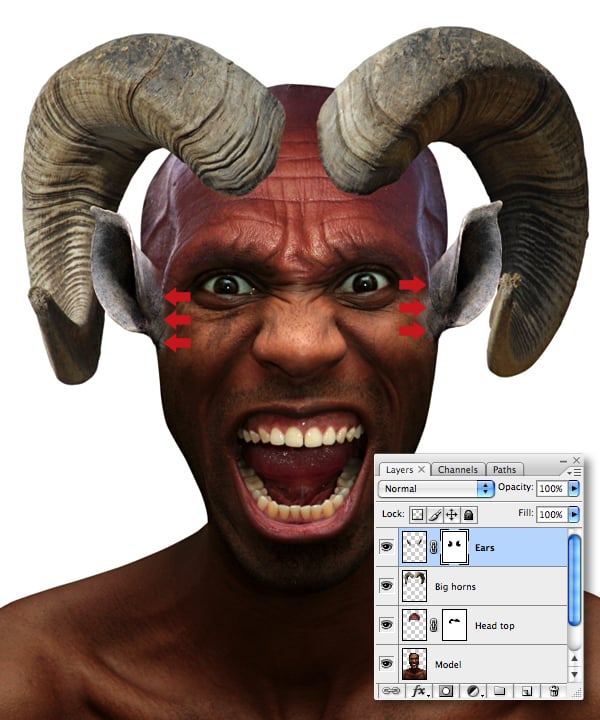Select the Head top layer image thumbnail
The image size is (600, 720).
coord(414,624)
